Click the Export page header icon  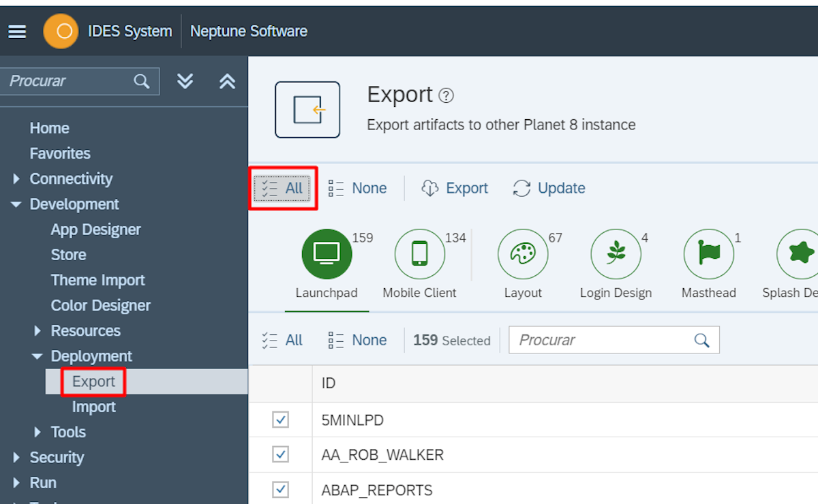click(307, 110)
